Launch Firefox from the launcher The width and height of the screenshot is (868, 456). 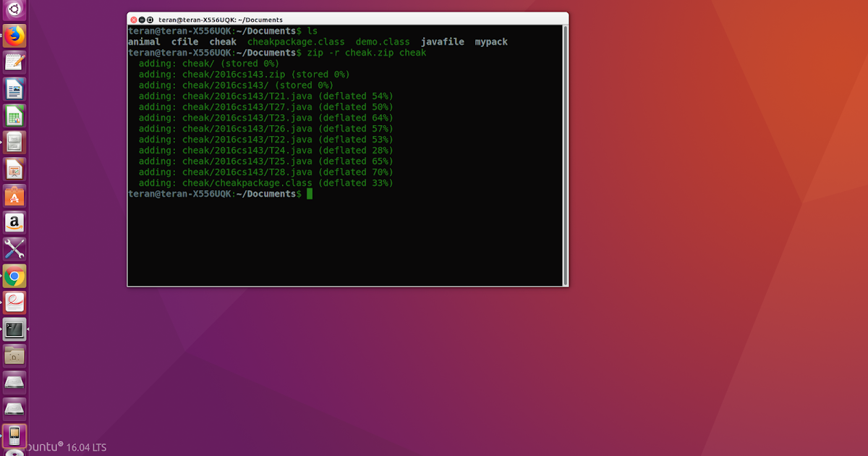(x=14, y=37)
